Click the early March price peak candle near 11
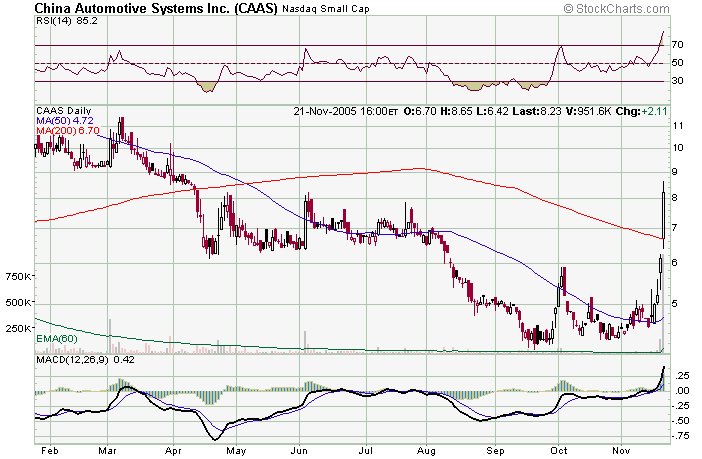This screenshot has width=702, height=459. click(121, 128)
